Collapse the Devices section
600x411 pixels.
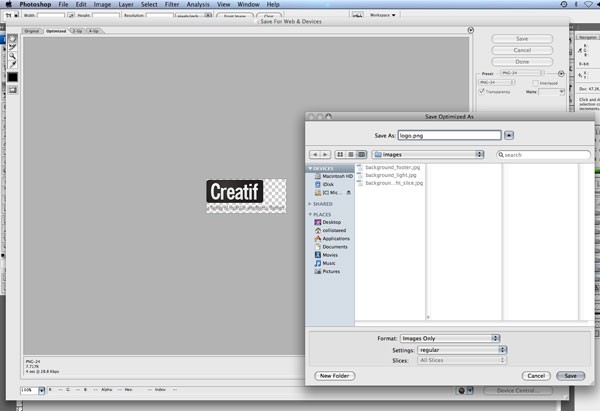(310, 168)
